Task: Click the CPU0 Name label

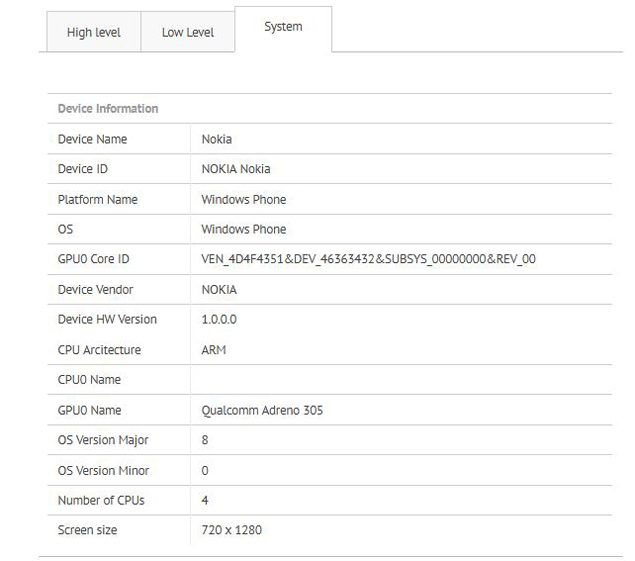Action: [89, 380]
